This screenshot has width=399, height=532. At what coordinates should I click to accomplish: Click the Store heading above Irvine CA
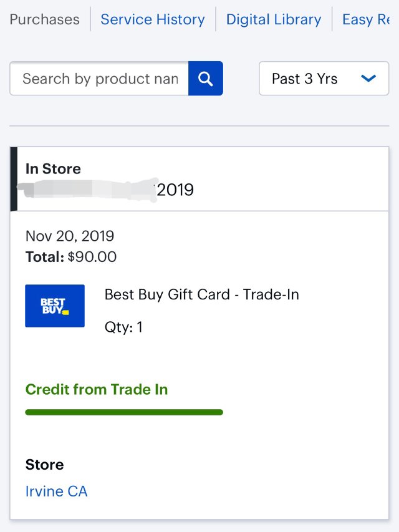pos(45,465)
